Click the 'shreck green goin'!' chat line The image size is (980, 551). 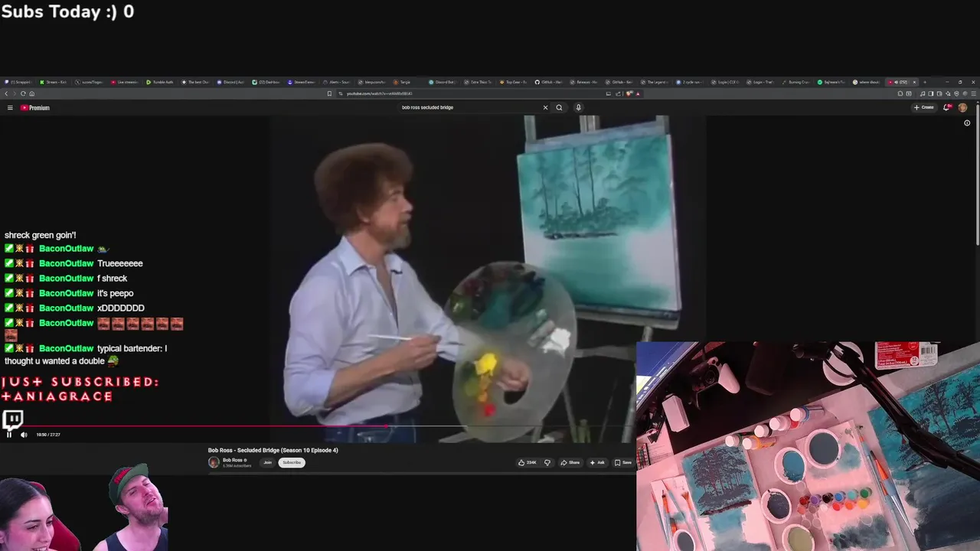(x=41, y=235)
